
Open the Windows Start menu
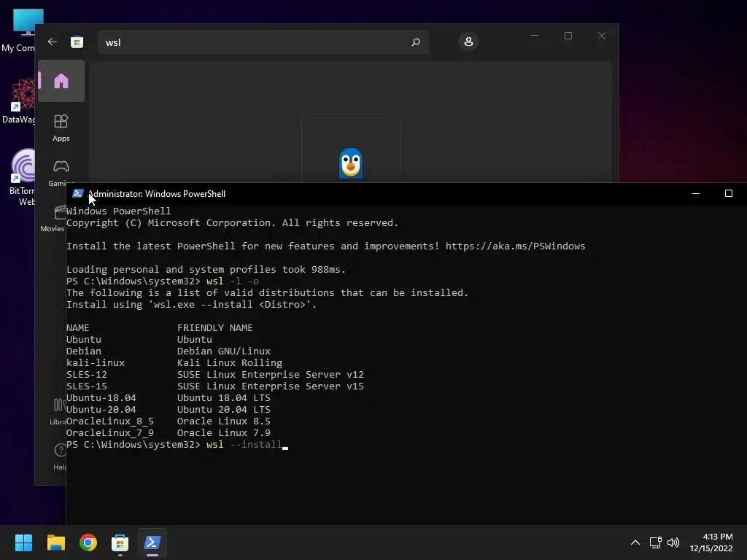[23, 542]
